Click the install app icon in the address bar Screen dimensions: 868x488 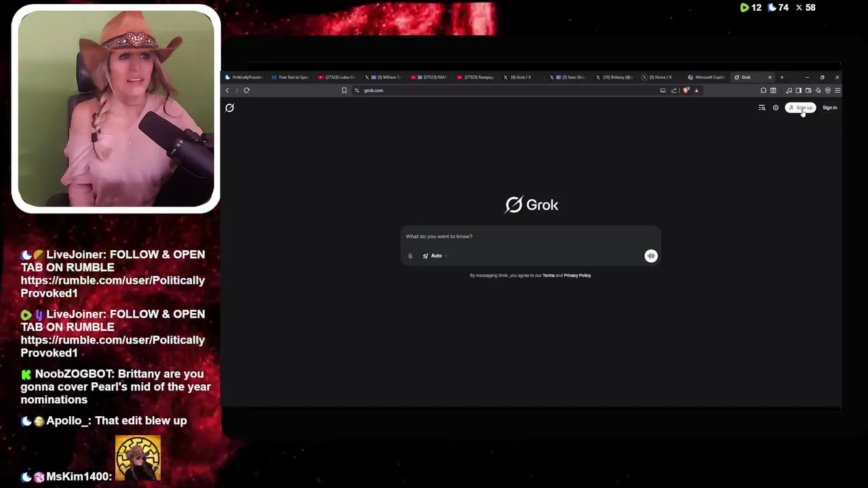[x=663, y=90]
